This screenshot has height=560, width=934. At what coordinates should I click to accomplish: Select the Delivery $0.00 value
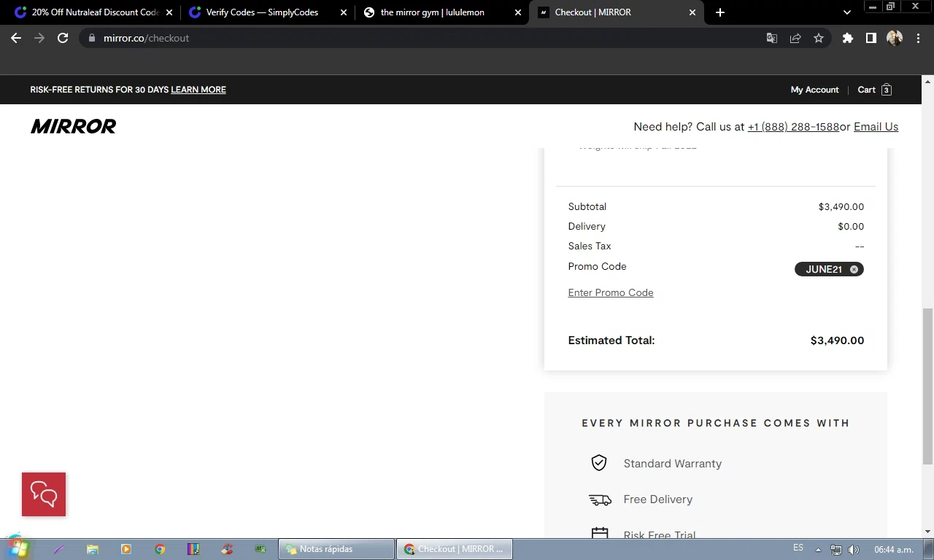(851, 227)
